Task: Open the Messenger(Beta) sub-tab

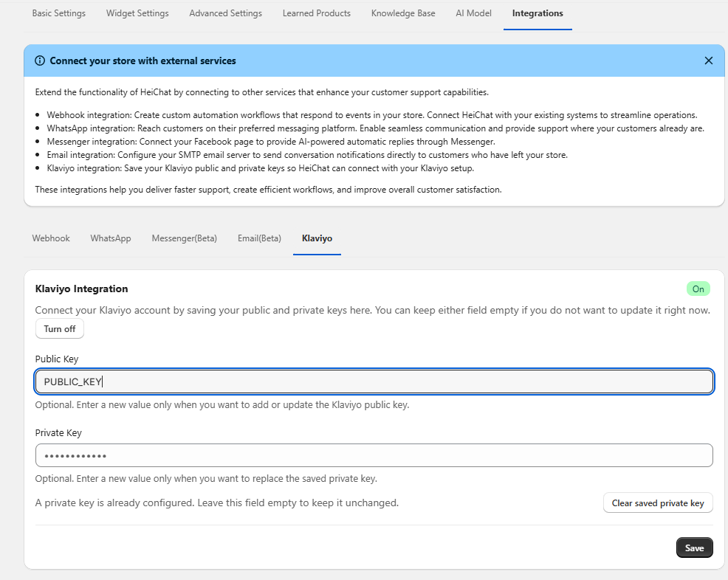Action: [x=185, y=238]
